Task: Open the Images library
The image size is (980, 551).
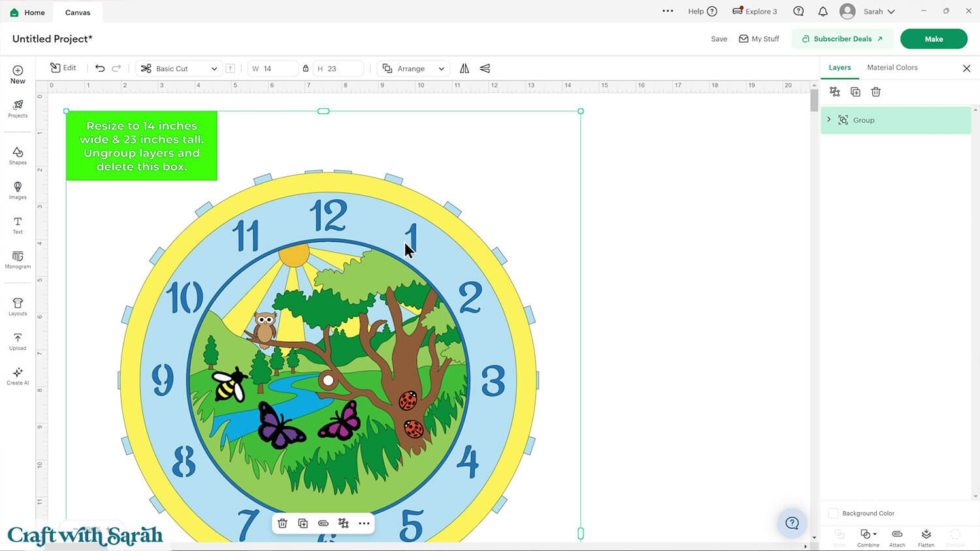Action: 18,191
